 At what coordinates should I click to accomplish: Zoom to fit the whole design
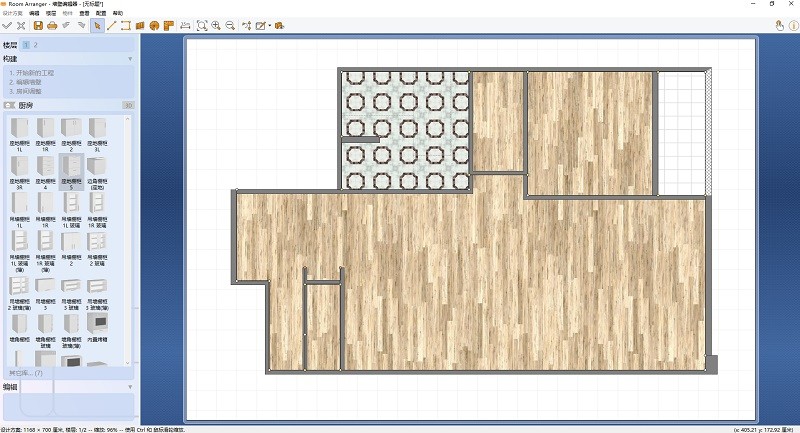click(x=202, y=26)
